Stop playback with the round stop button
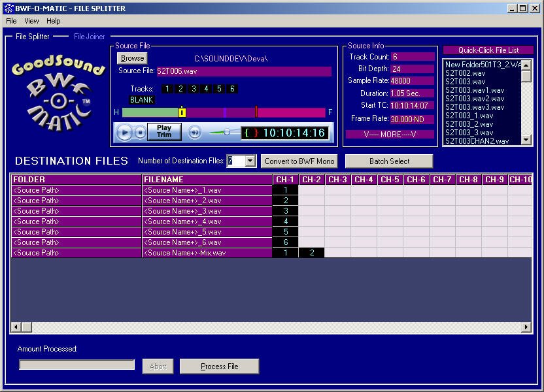The width and height of the screenshot is (544, 392). tap(140, 133)
